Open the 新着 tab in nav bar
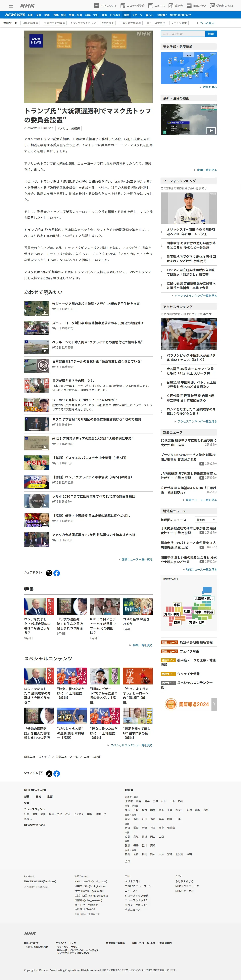Viewport: 241px width, 980px height. coord(30,15)
